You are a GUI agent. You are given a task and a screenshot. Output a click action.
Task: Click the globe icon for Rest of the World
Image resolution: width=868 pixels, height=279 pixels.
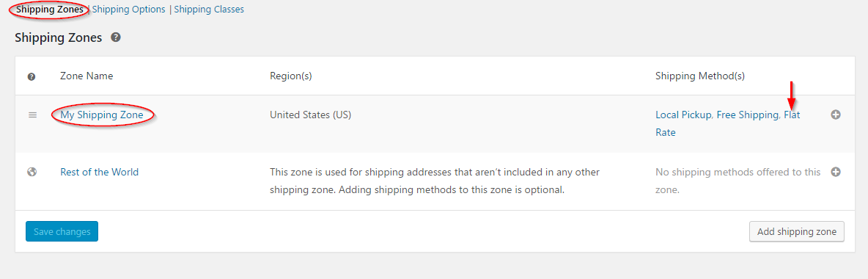(x=32, y=172)
